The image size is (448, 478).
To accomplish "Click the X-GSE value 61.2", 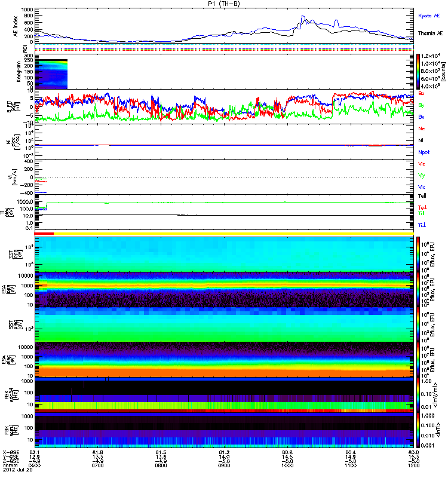I will point(224,452).
